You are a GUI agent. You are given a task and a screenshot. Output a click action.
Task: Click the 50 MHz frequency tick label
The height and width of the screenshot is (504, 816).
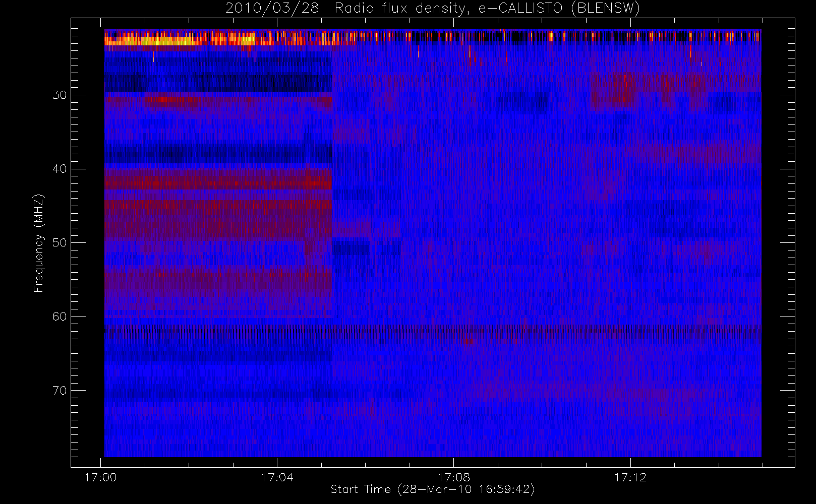(x=60, y=242)
